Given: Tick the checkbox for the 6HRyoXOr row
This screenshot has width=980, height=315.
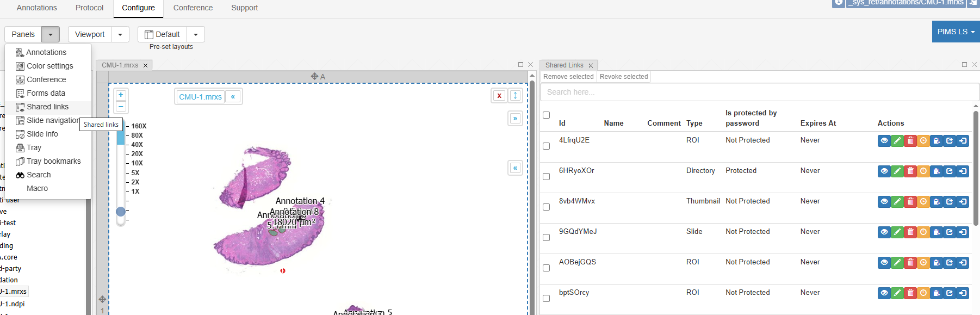Looking at the screenshot, I should pos(547,177).
